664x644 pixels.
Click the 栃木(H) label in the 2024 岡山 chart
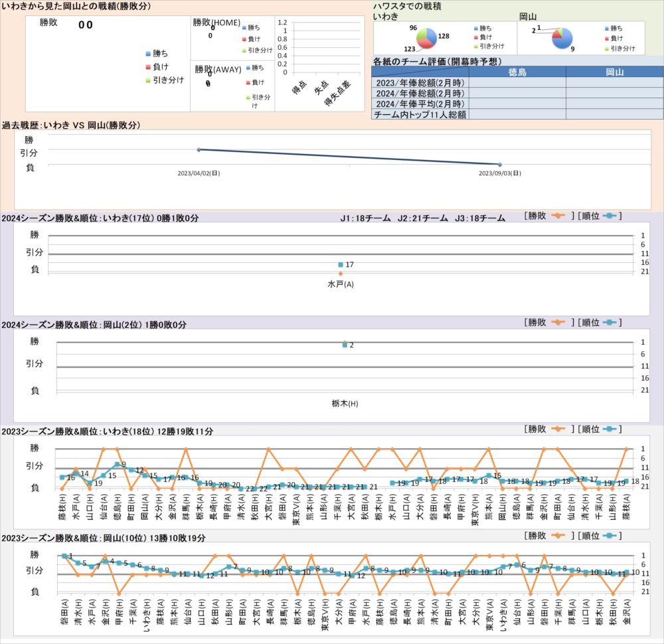tap(345, 404)
